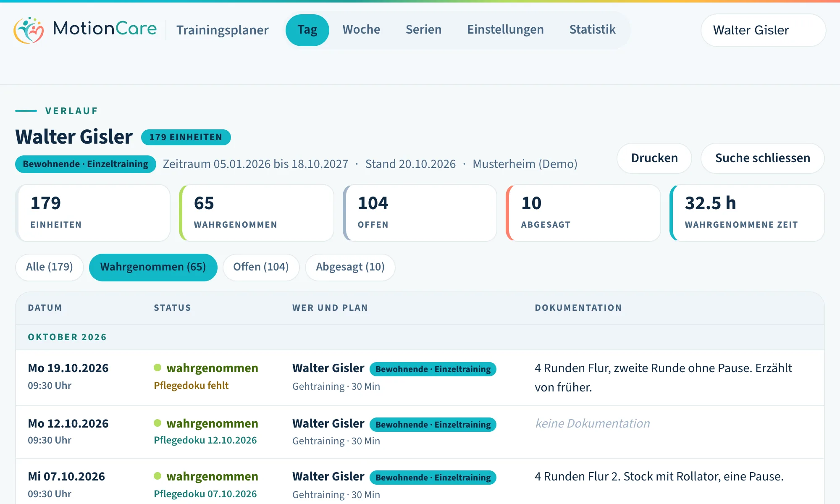Click 'Stand 20.10.2026' text
Image resolution: width=840 pixels, height=504 pixels.
[x=410, y=164]
